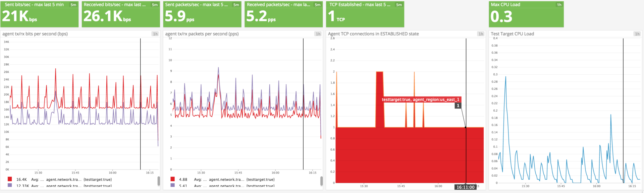The height and width of the screenshot is (193, 644).
Task: Click 5m badge on Sent bits/sec widget
Action: pos(73,5)
